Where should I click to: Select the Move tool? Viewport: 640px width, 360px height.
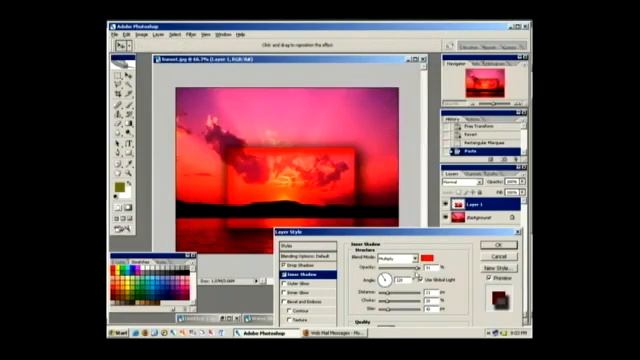click(x=129, y=76)
